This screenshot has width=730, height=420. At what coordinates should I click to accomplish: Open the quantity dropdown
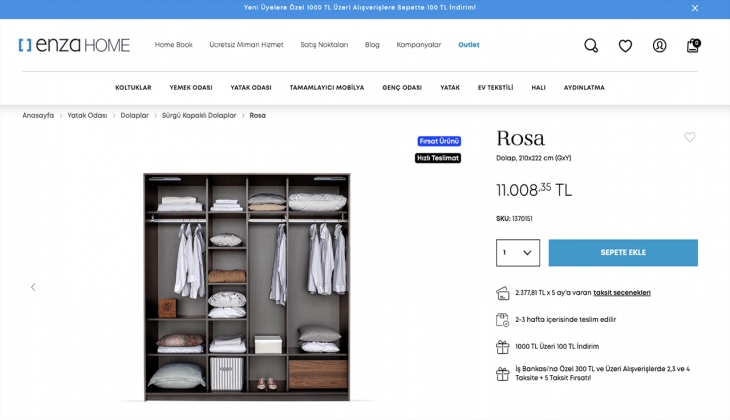tap(518, 253)
